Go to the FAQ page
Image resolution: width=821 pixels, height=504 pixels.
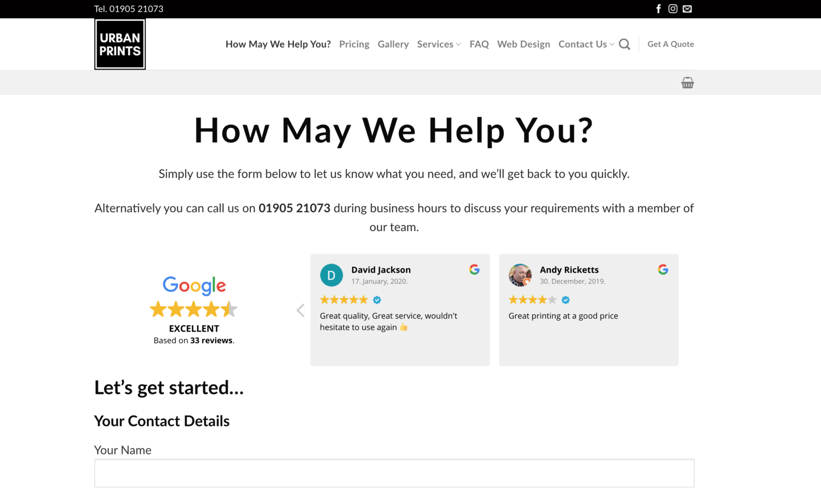tap(479, 44)
